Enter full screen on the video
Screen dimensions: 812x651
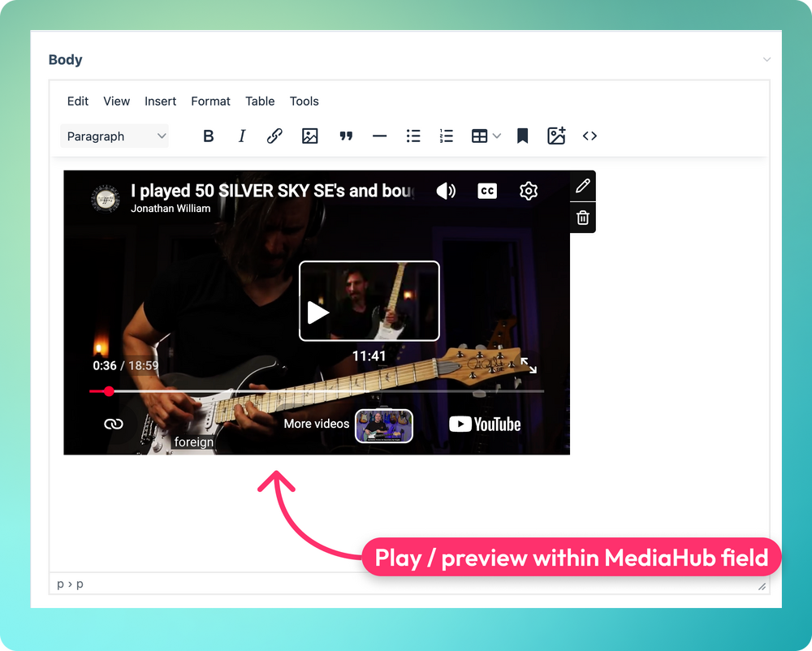529,365
